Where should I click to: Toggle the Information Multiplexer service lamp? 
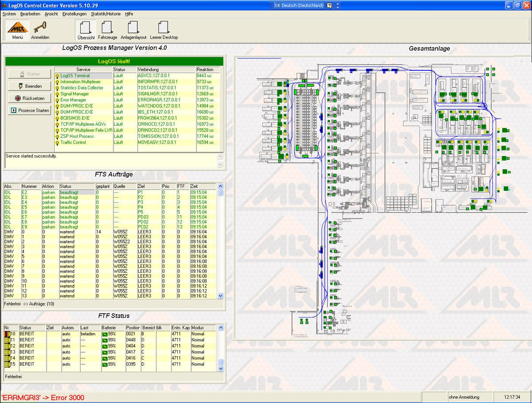coord(57,81)
